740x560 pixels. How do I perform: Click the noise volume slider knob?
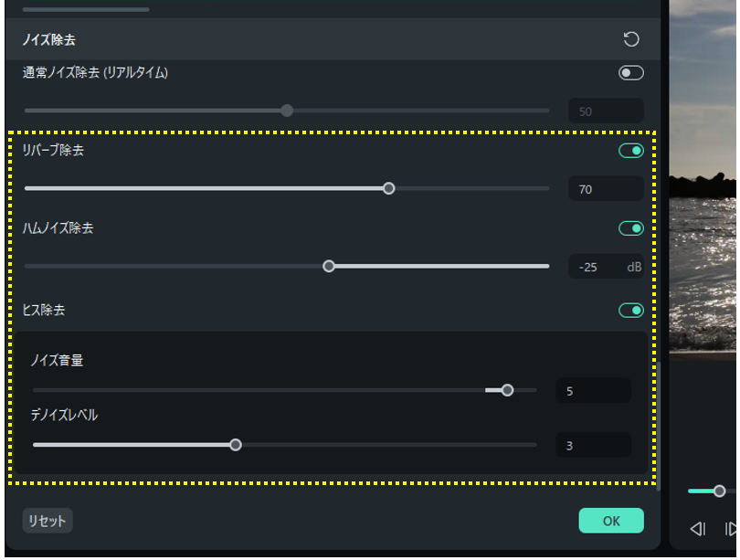pos(507,390)
